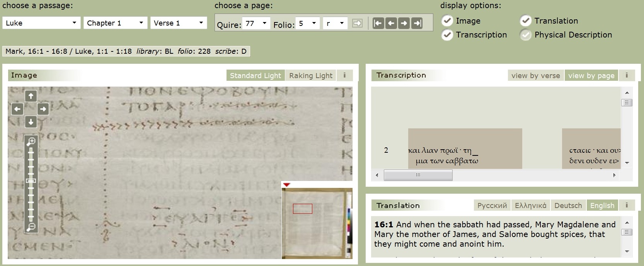Go to the previous page
Viewport: 644px width, 266px height.
pos(391,23)
